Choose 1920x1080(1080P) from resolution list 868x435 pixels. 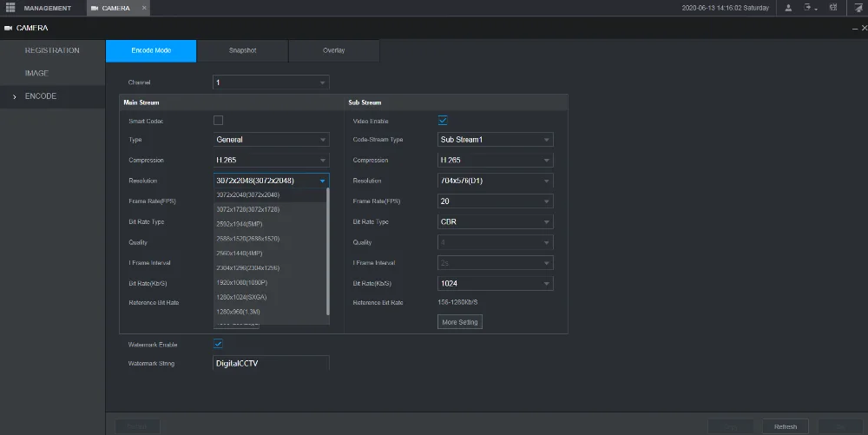242,282
